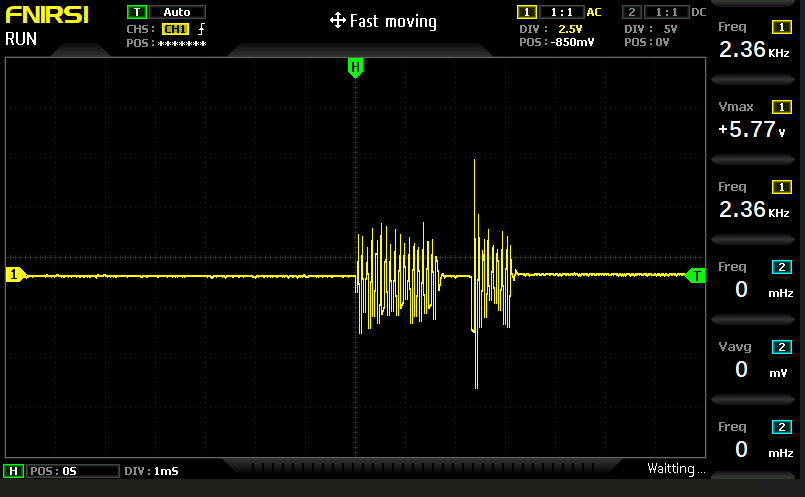Click the channel 1 DIV 2.5V value
The width and height of the screenshot is (805, 497).
coord(569,29)
